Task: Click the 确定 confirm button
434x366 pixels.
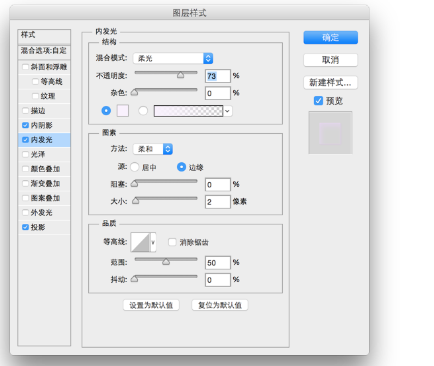Action: [330, 37]
